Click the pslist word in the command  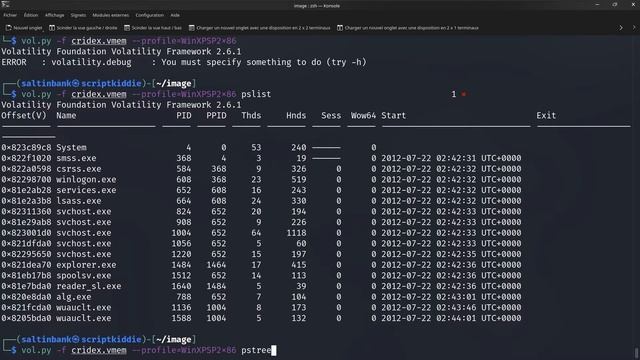pyautogui.click(x=256, y=94)
